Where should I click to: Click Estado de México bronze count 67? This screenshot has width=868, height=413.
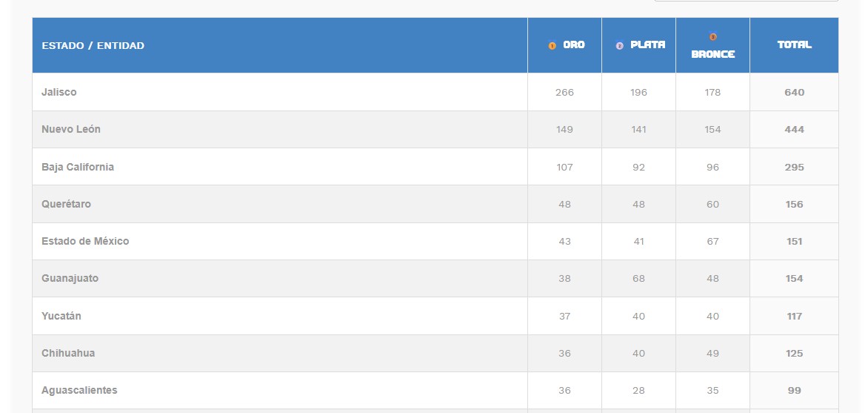(x=713, y=242)
